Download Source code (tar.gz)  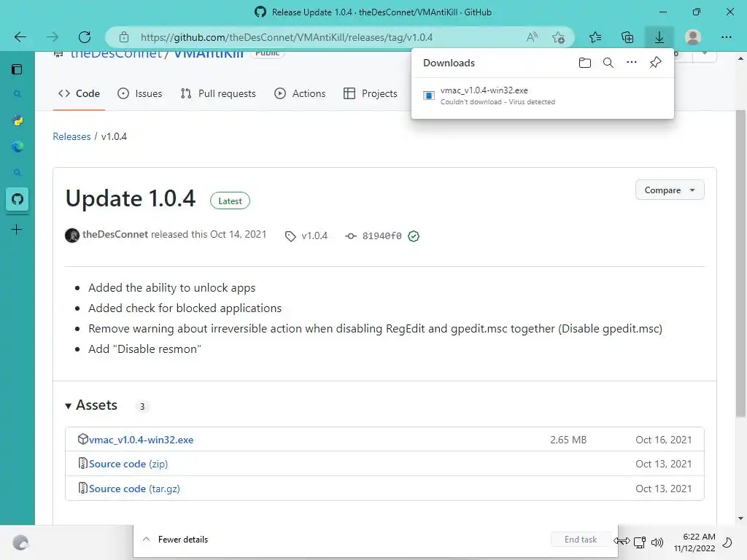134,489
